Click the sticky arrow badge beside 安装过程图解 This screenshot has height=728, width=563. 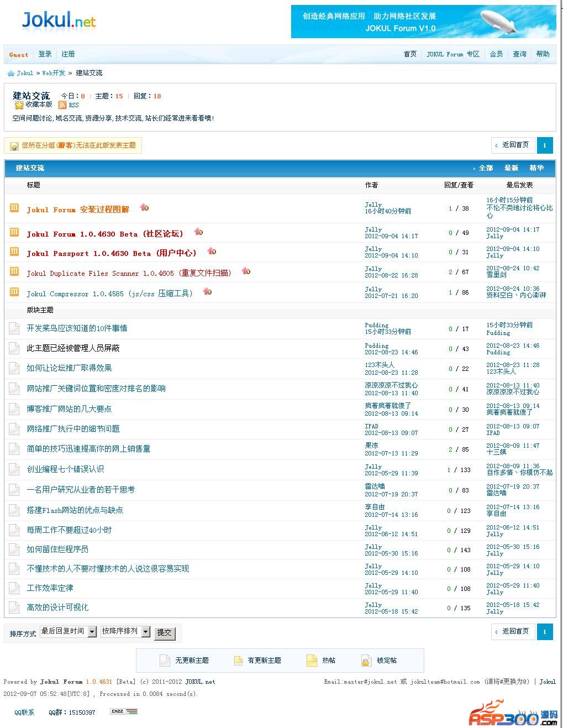(x=144, y=207)
